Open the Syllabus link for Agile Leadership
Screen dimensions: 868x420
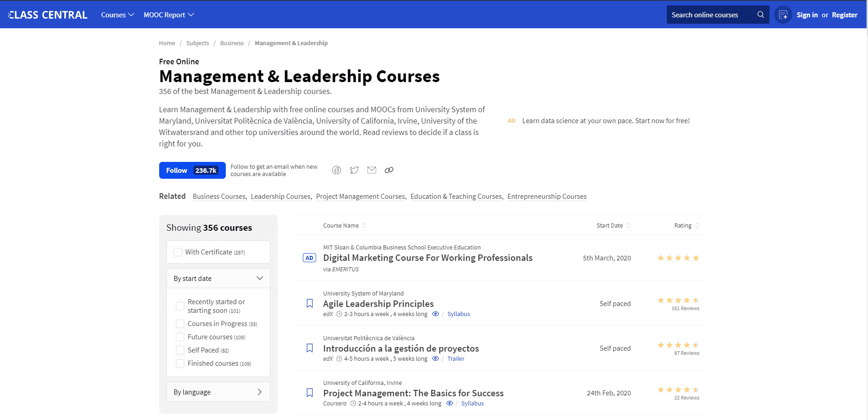[458, 314]
